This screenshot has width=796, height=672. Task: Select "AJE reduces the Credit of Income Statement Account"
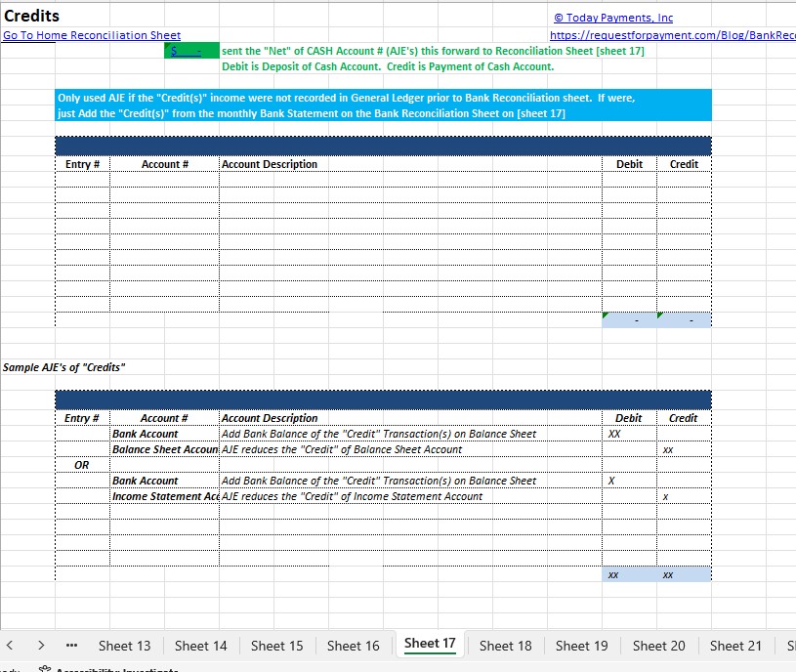click(x=352, y=496)
